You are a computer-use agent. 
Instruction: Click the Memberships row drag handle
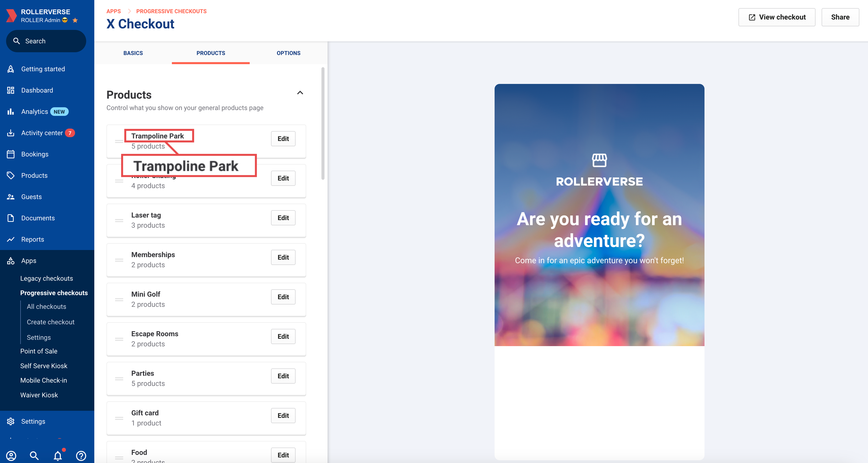(x=119, y=260)
